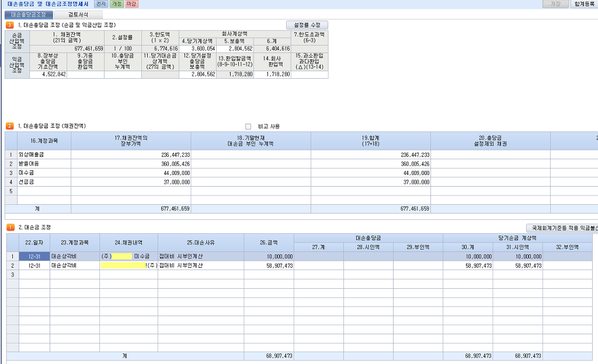Viewport: 598px width, 364px height.
Task: Click the 1 / 100 설정률 field
Action: pos(123,48)
